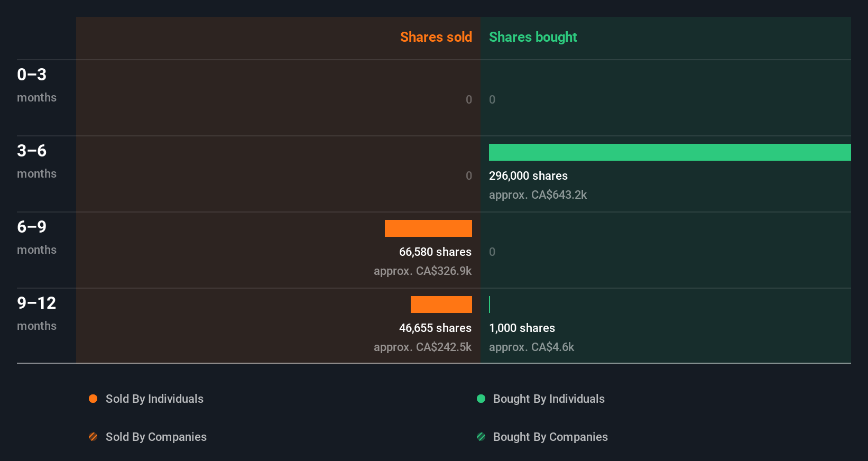Select the 6–9 months row label
Viewport: 868px width, 461px height.
[36, 237]
